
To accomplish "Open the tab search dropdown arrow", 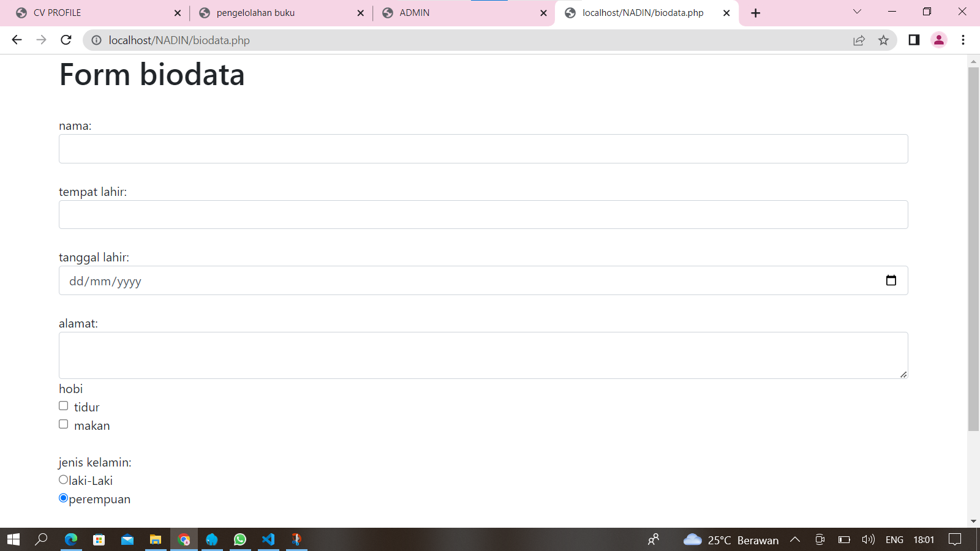I will coord(857,12).
